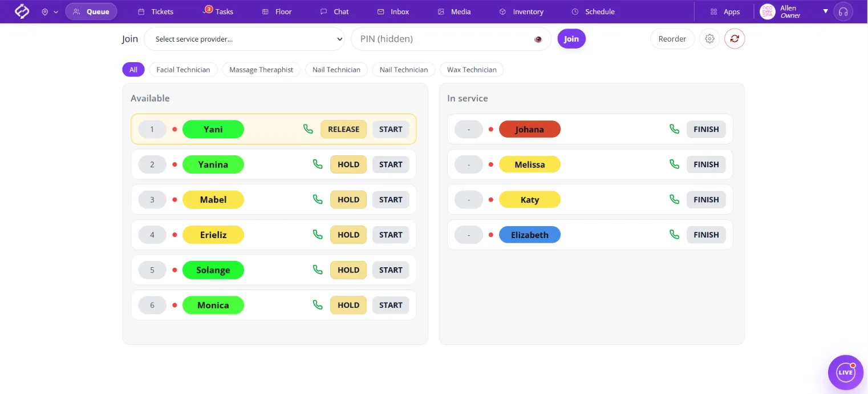868x394 pixels.
Task: Click the blue Elizabeth name badge
Action: (x=530, y=235)
